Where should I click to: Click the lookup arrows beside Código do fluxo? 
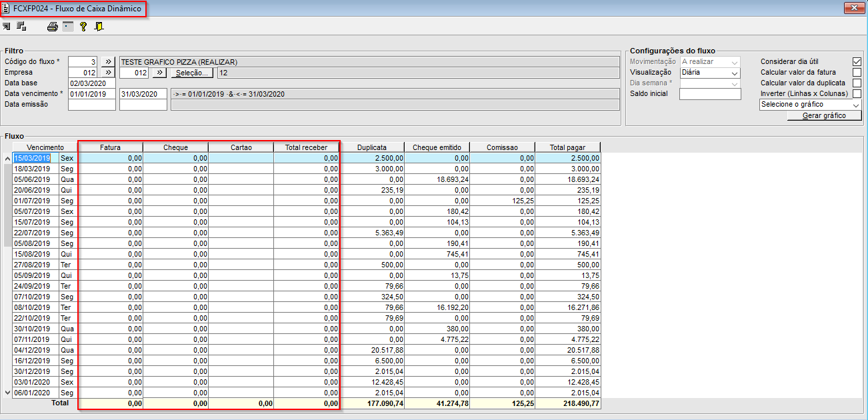pos(109,62)
